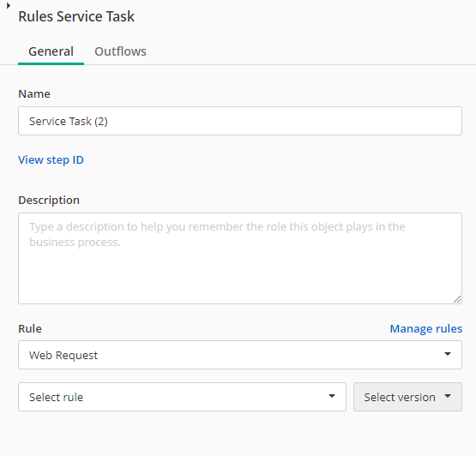Open the Manage rules link
Viewport: 476px width, 456px height.
pos(426,328)
